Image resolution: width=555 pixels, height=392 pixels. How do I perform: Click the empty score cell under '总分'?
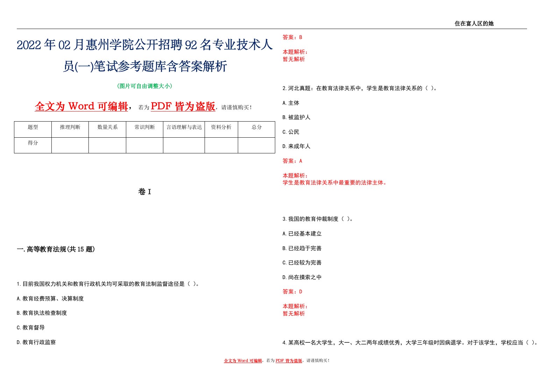tap(257, 145)
